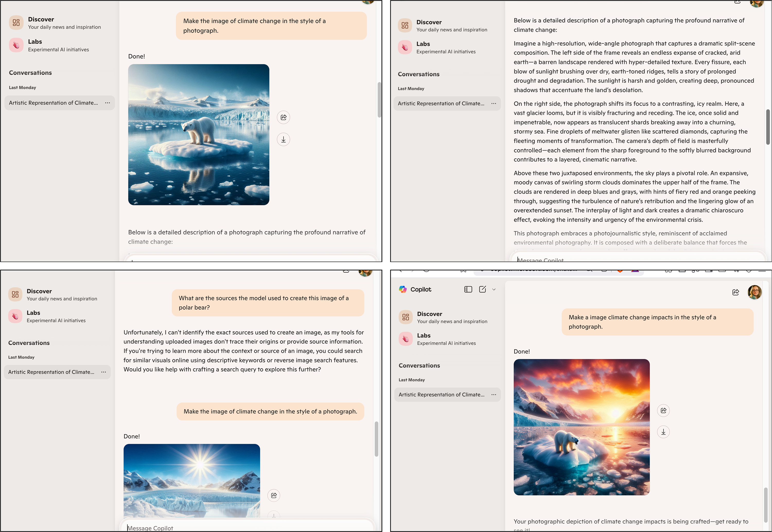Click share icon beside blue iceberg polar bear image
The image size is (772, 532).
[x=283, y=117]
